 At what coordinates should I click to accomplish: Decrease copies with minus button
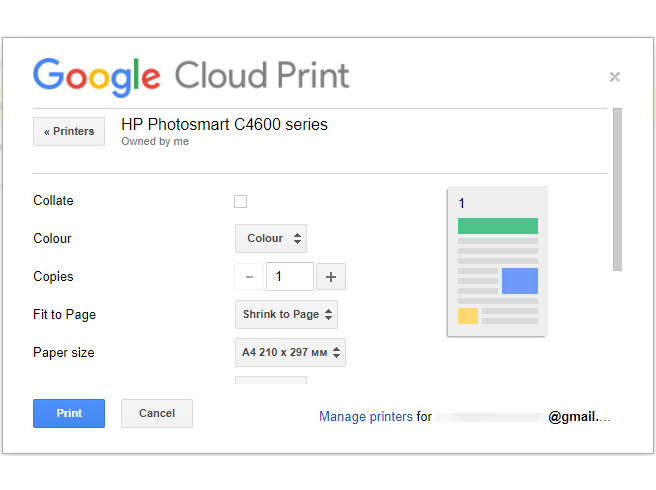tap(249, 277)
